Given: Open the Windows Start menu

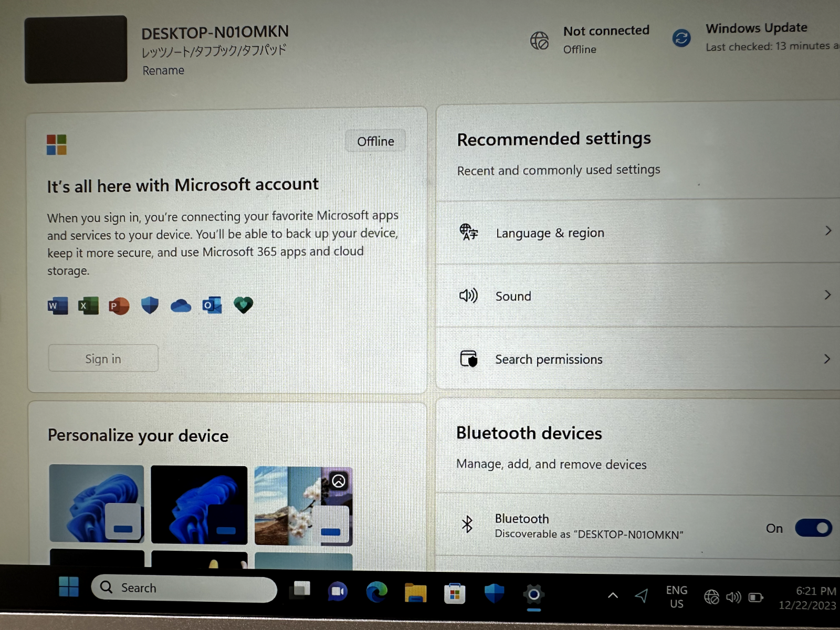Looking at the screenshot, I should tap(69, 586).
